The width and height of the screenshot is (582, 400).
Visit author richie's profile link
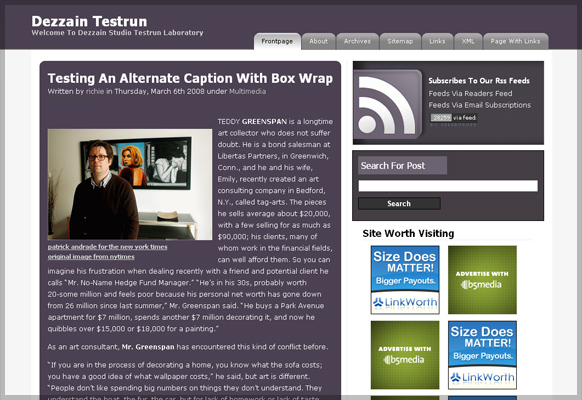click(x=95, y=91)
